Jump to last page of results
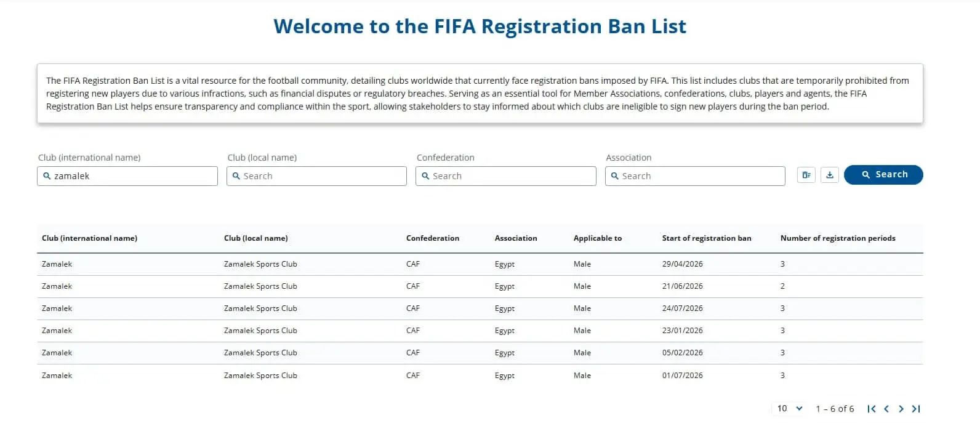This screenshot has width=980, height=423. pos(916,409)
